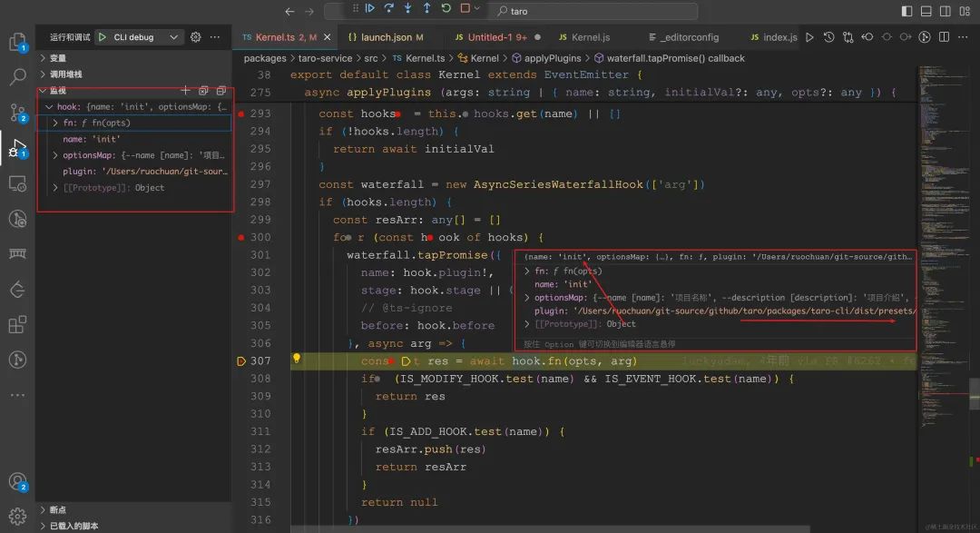Restart the debug session
Screen dimensions: 980x533
click(446, 9)
